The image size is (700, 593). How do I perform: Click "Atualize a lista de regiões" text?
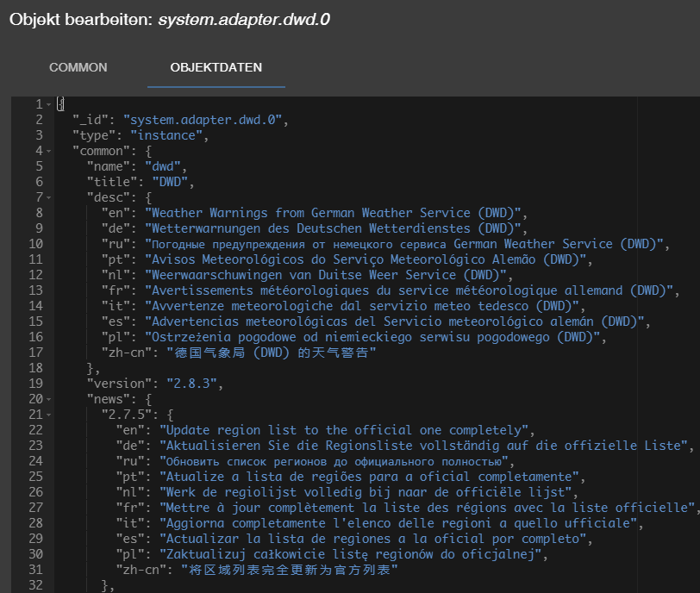[x=264, y=477]
